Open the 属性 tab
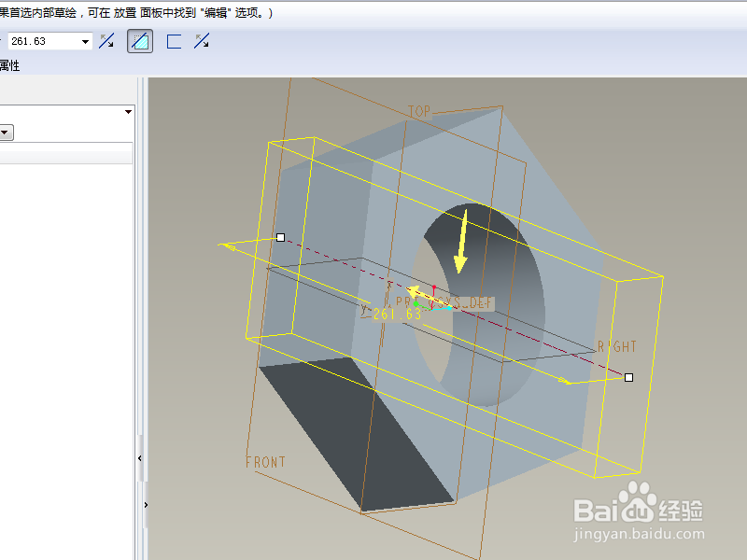This screenshot has width=747, height=560. point(9,65)
